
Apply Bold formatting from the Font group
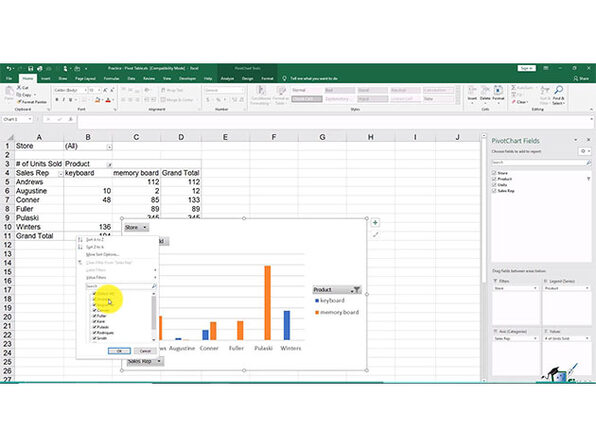(57, 100)
